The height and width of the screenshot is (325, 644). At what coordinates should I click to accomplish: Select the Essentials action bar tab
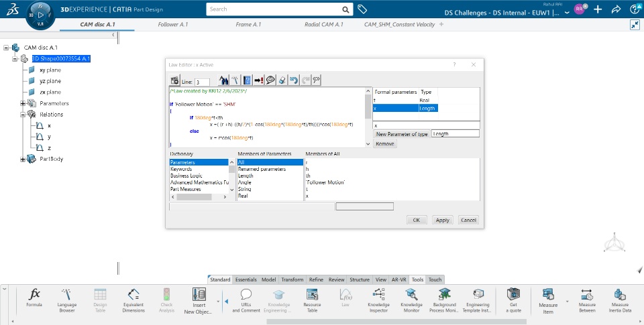[246, 279]
